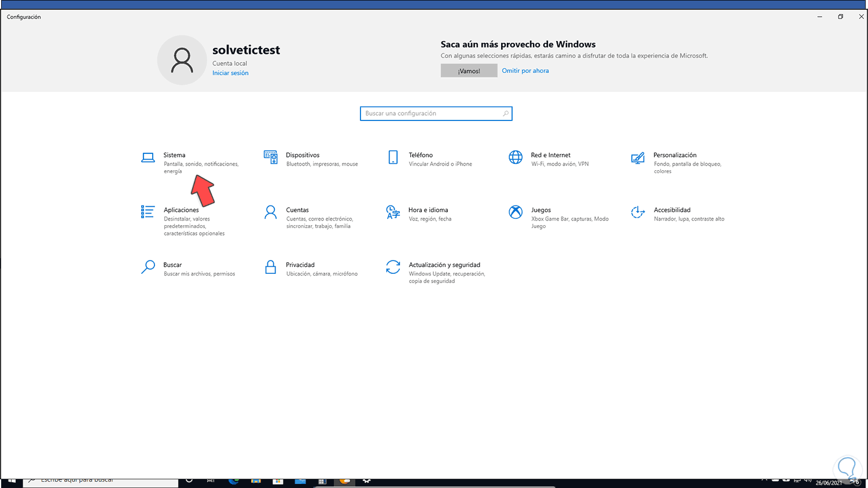This screenshot has height=488, width=868.
Task: Click the taskbar Escribe aquí para buscar box
Action: (x=101, y=482)
